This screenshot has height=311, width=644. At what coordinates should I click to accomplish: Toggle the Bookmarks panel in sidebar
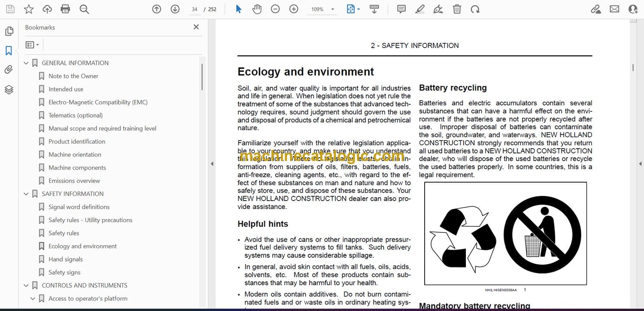pyautogui.click(x=9, y=51)
